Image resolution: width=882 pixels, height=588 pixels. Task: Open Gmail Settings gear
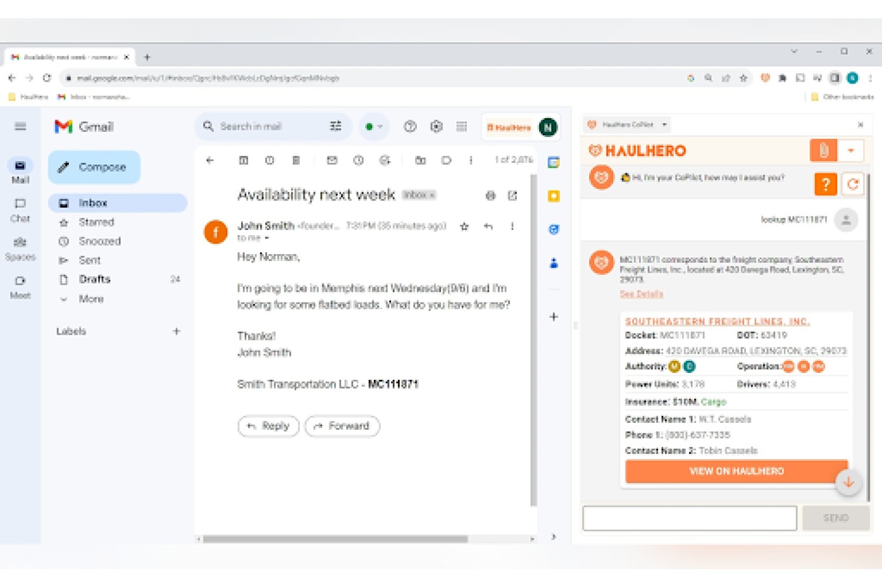coord(436,126)
